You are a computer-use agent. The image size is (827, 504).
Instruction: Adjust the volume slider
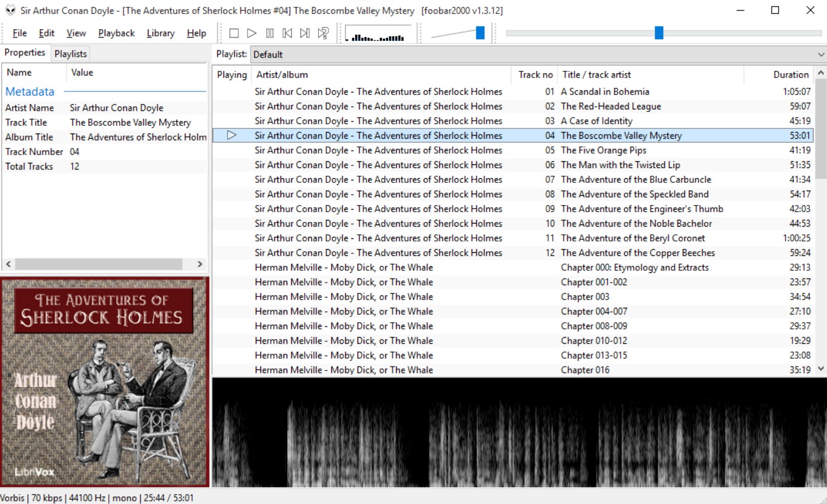480,32
